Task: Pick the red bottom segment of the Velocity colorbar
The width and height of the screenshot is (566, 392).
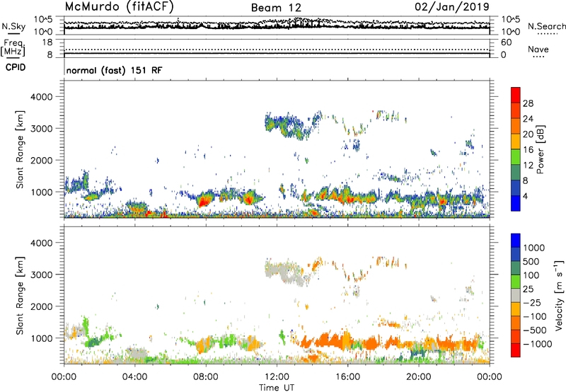Action: click(516, 350)
